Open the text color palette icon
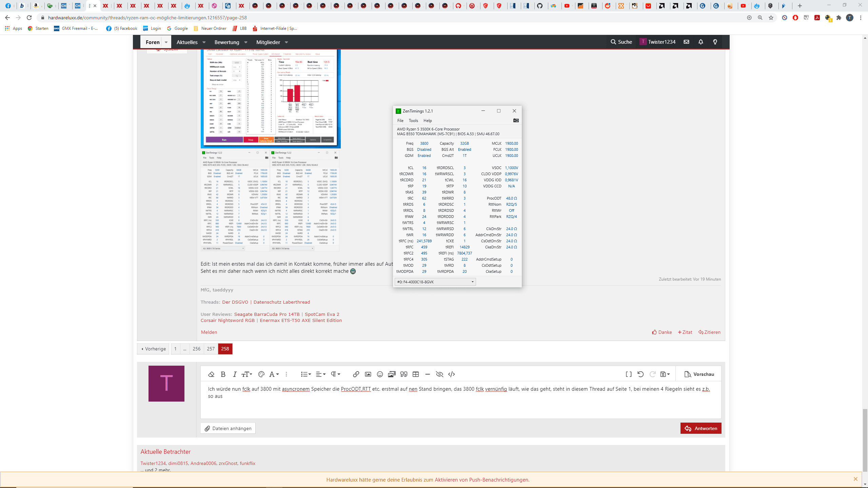Viewport: 868px width, 488px height. (261, 374)
